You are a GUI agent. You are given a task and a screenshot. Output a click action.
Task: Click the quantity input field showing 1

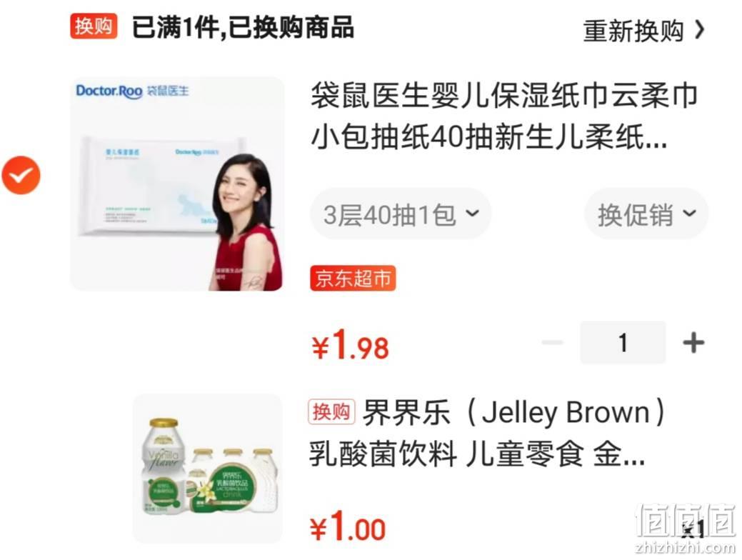pyautogui.click(x=623, y=342)
